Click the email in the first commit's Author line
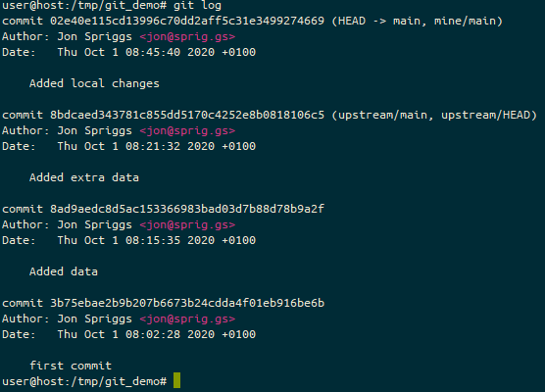545x392 pixels. (x=187, y=37)
